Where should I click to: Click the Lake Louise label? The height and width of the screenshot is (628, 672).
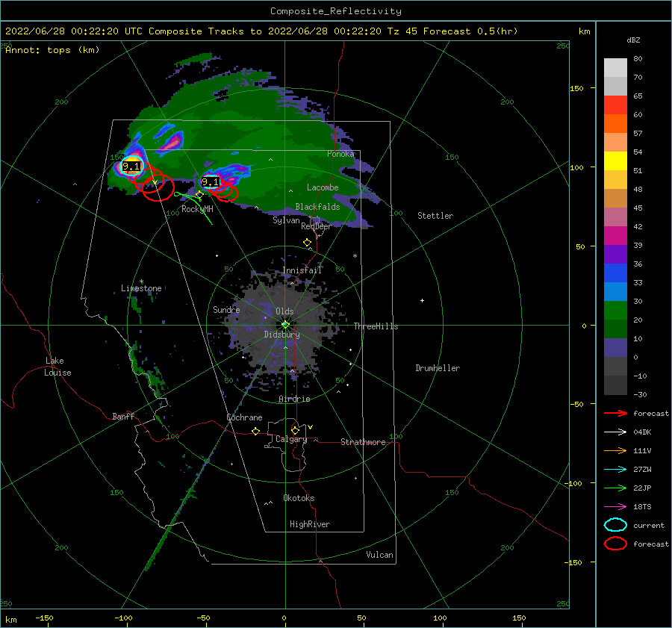[x=57, y=367]
